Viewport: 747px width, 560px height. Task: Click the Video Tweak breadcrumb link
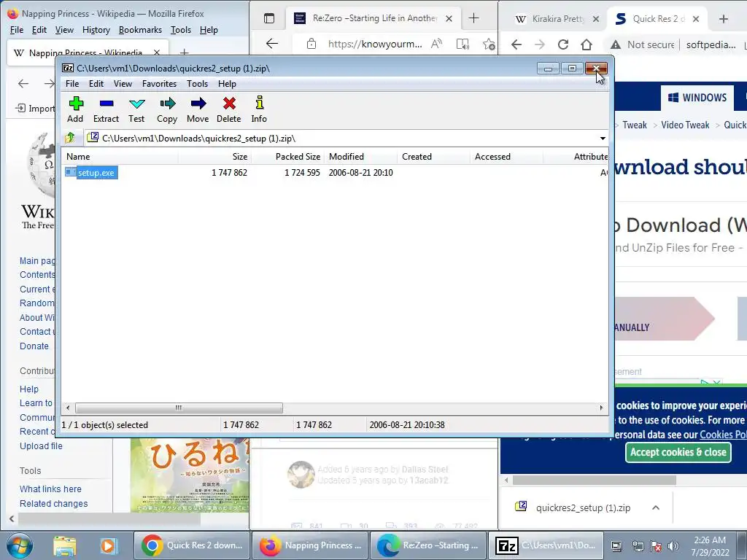point(685,125)
